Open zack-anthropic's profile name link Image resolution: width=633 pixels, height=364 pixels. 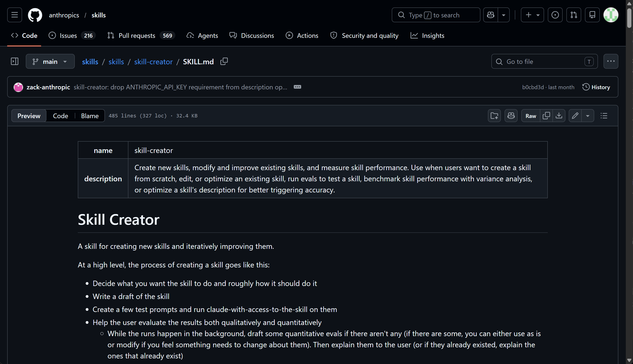point(48,87)
